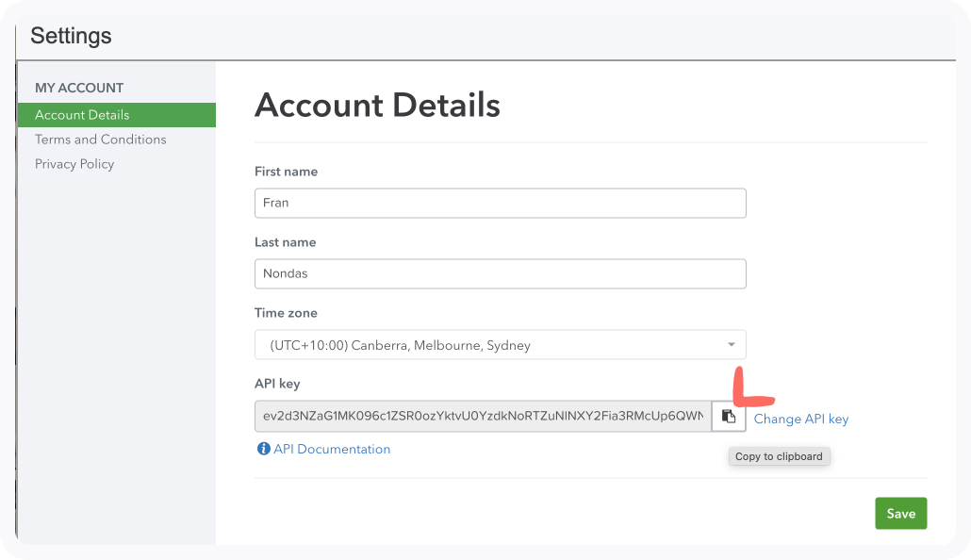This screenshot has height=560, width=971.
Task: Click the Change API key link
Action: [x=800, y=418]
